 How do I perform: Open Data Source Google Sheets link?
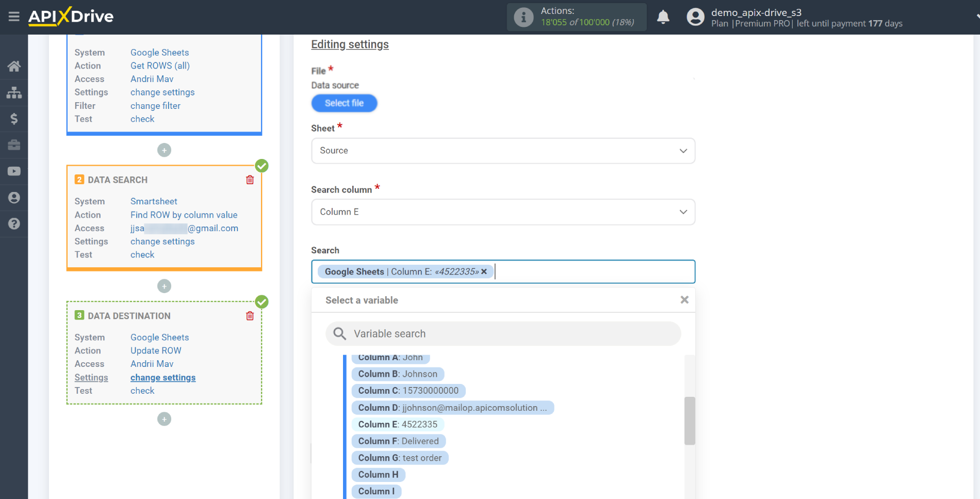[x=159, y=53]
